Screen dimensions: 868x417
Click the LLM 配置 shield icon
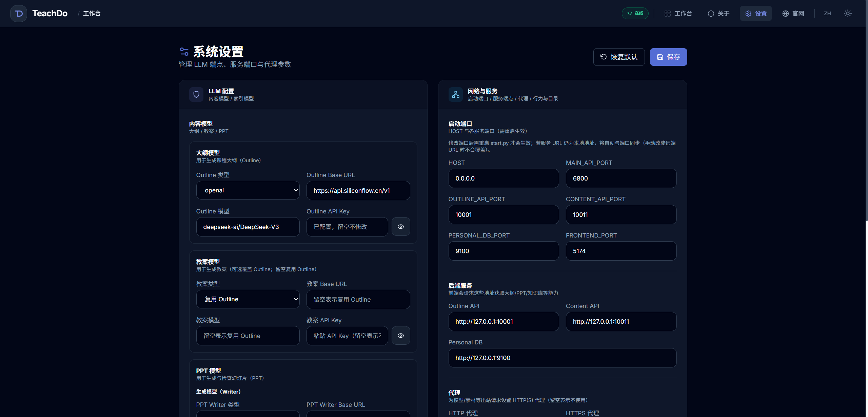[x=196, y=94]
